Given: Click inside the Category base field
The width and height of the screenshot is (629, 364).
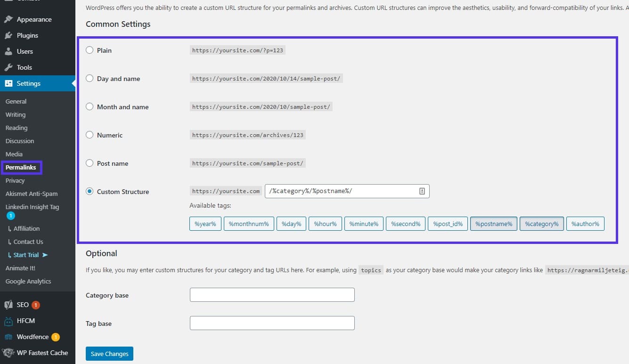Looking at the screenshot, I should 272,295.
